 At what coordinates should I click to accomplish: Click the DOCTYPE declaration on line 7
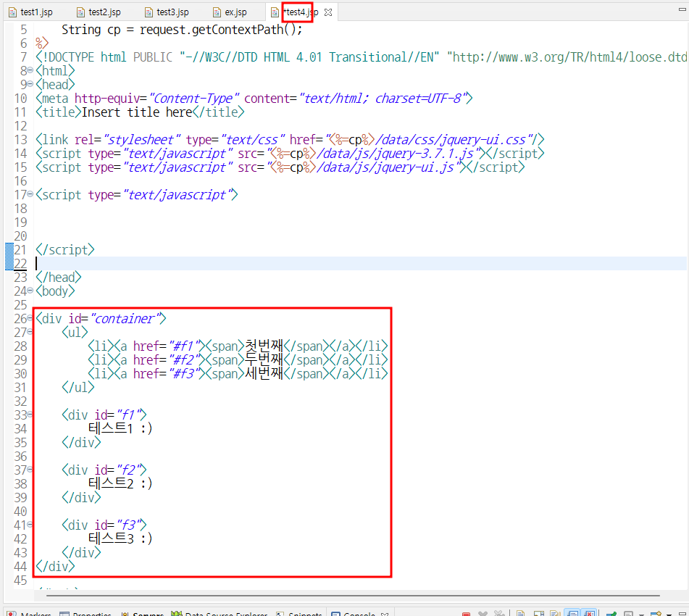tap(360, 57)
